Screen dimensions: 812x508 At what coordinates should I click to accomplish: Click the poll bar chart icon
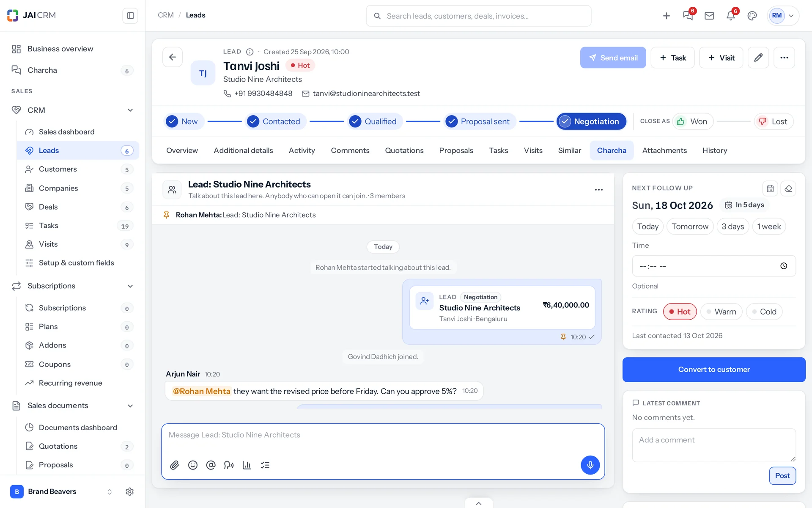247,465
